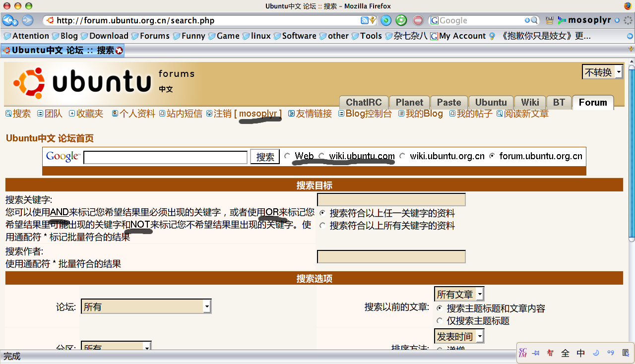Viewport: 635px width, 364px height.
Task: Select the wiki.ubuntu.org.cn radio option
Action: tap(402, 156)
